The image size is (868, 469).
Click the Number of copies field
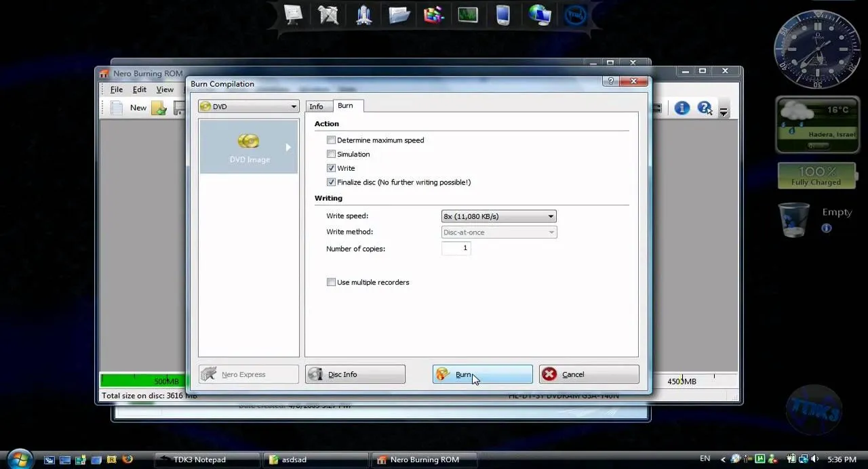click(x=456, y=249)
